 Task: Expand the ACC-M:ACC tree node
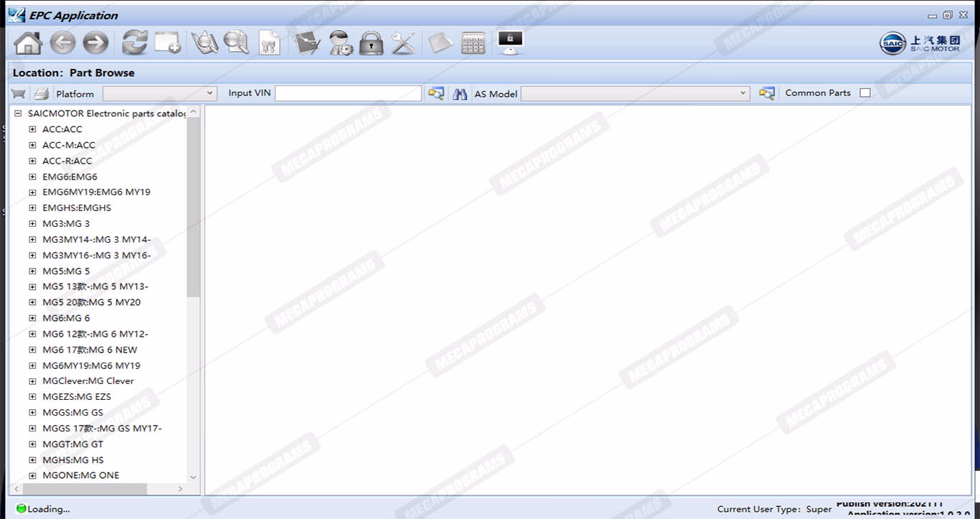(32, 145)
